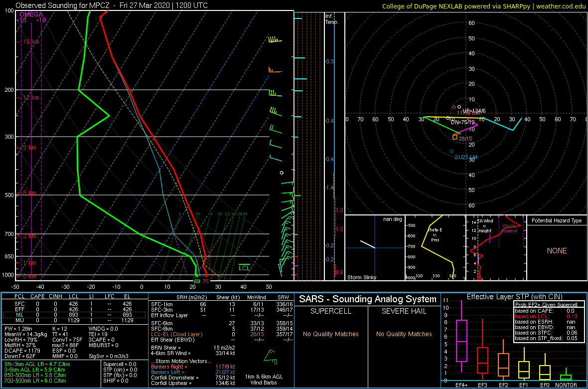The image size is (588, 389).
Task: Click the SARS - Sounding Analog System heading
Action: (x=368, y=299)
